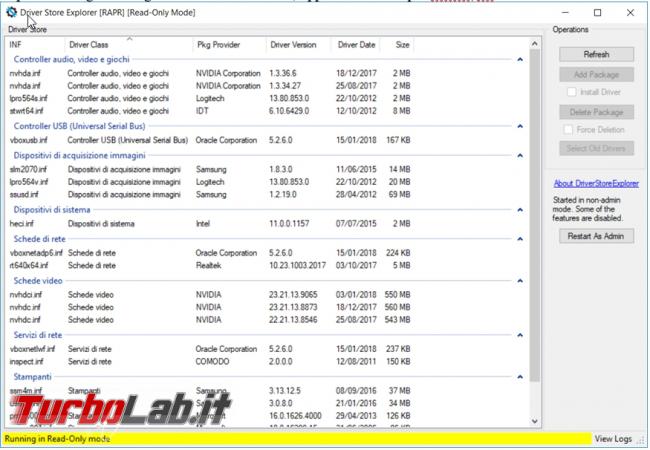Viewport: 650px width, 450px height.
Task: Click the IDT provider cell
Action: (x=202, y=111)
